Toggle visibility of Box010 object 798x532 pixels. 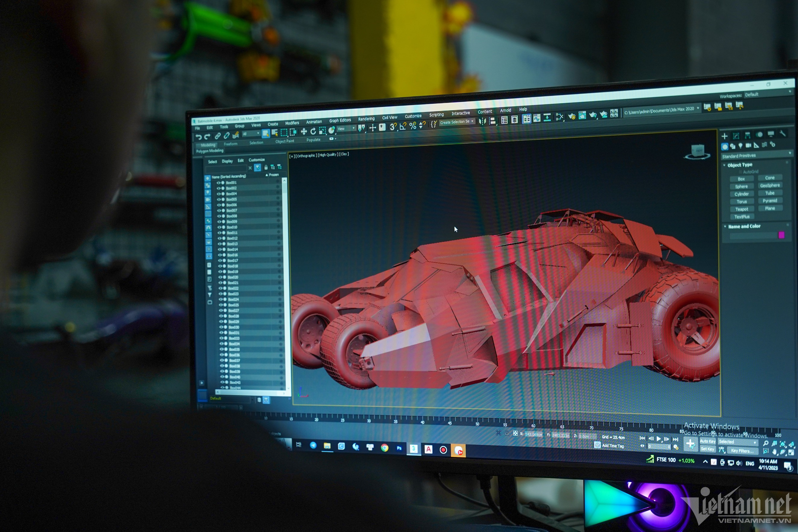coord(219,227)
